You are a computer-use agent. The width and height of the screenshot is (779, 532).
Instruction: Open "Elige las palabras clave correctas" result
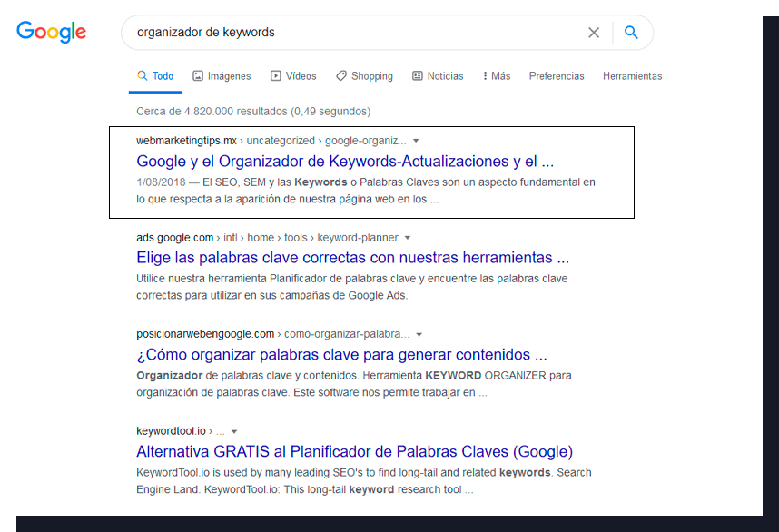coord(352,258)
